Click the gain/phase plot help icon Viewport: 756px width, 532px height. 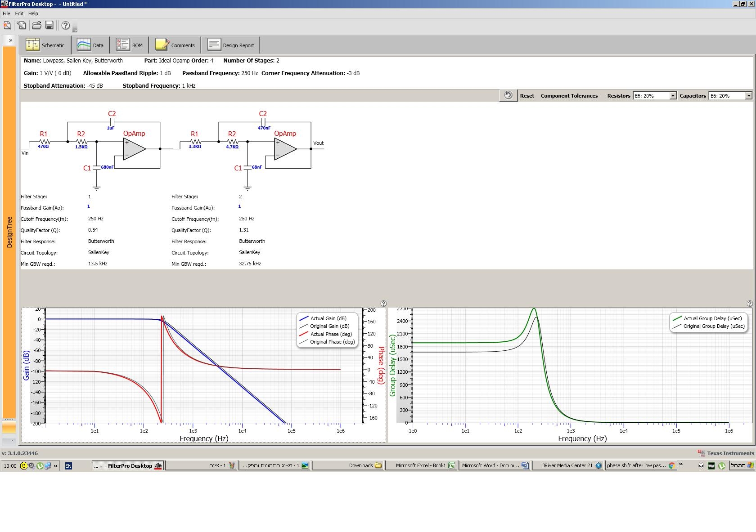[x=383, y=304]
